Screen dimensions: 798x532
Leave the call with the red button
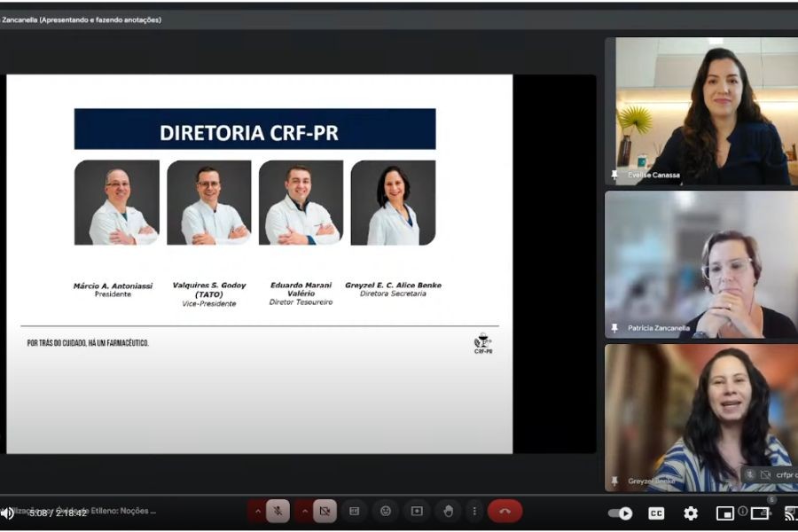(x=505, y=511)
